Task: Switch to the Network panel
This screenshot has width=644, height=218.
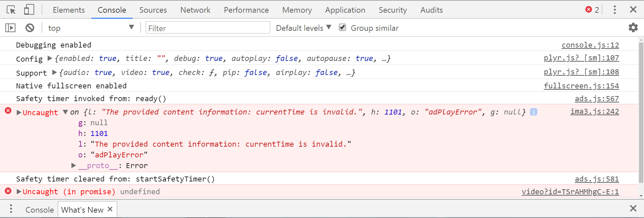Action: point(195,10)
